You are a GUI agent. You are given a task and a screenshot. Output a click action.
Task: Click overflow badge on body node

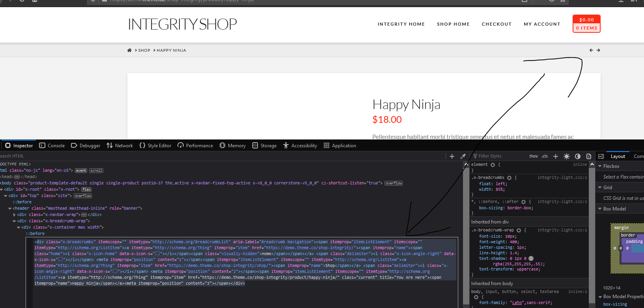pos(394,183)
